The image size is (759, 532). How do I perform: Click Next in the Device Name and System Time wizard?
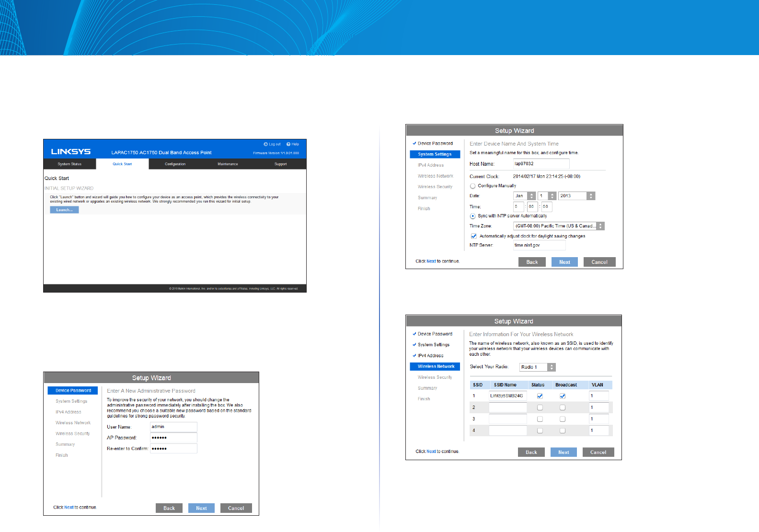pyautogui.click(x=564, y=262)
